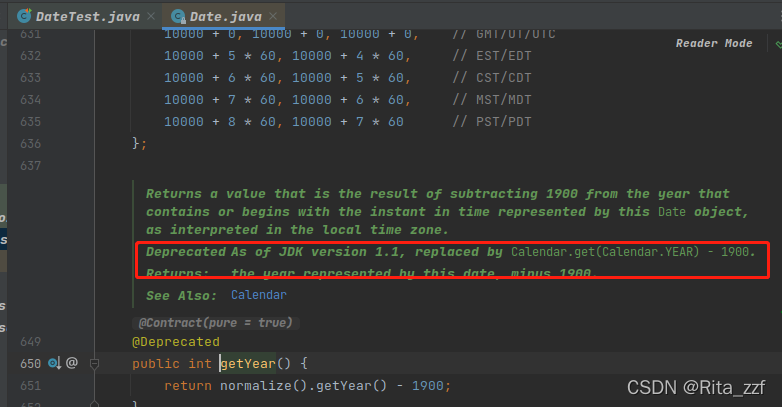Viewport: 782px width, 407px height.
Task: Open the Calendar See Also link
Action: [258, 295]
